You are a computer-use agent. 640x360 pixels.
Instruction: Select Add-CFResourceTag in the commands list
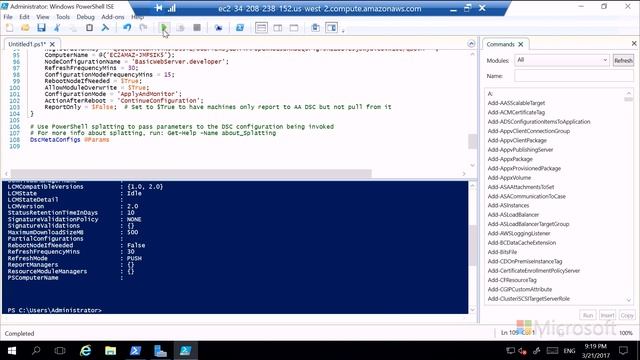pos(512,280)
